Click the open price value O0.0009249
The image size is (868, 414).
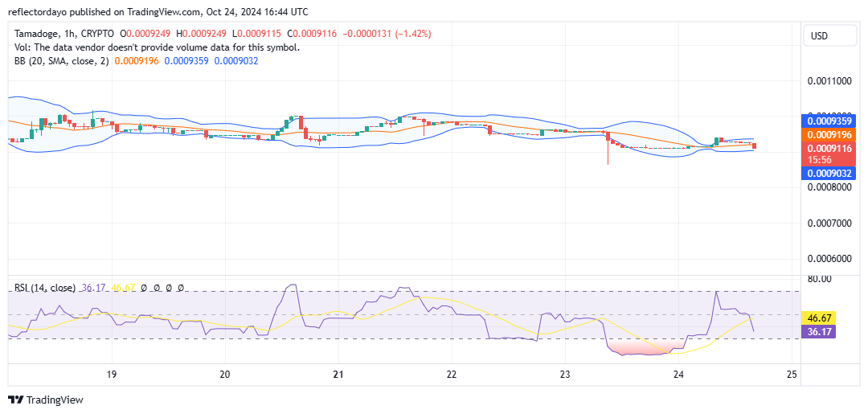145,35
